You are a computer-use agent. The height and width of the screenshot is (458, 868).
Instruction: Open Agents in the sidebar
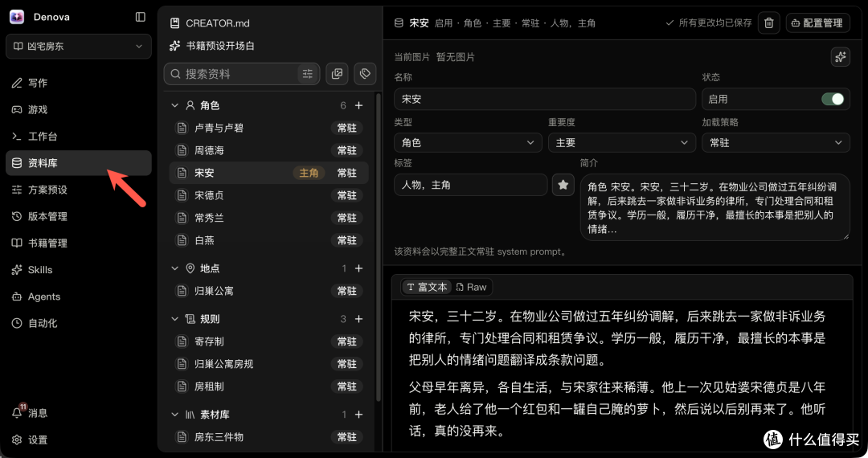pos(79,296)
